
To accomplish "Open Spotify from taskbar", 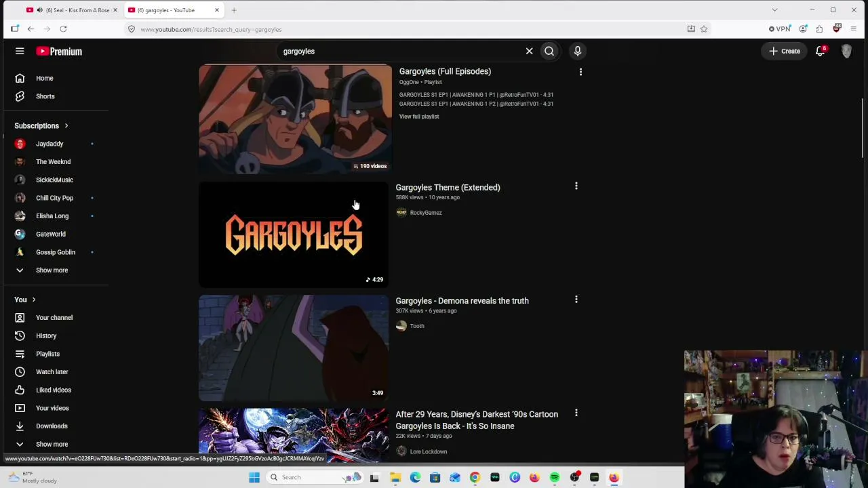I will point(555,477).
